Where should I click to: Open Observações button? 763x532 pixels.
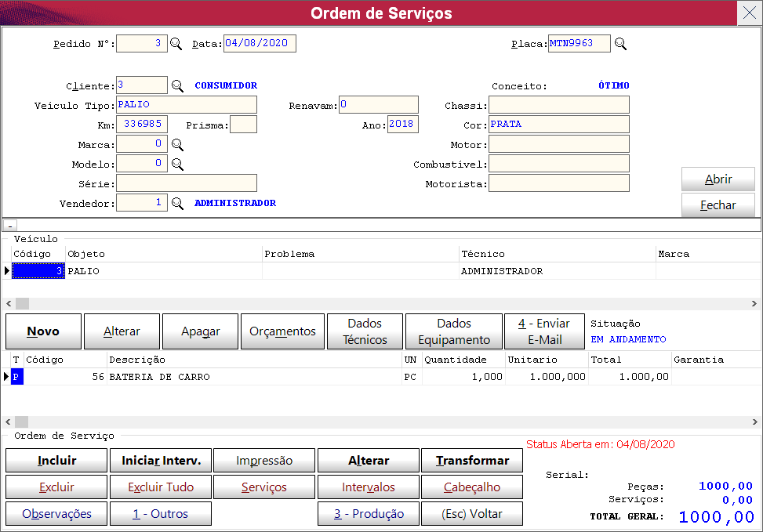click(x=56, y=513)
